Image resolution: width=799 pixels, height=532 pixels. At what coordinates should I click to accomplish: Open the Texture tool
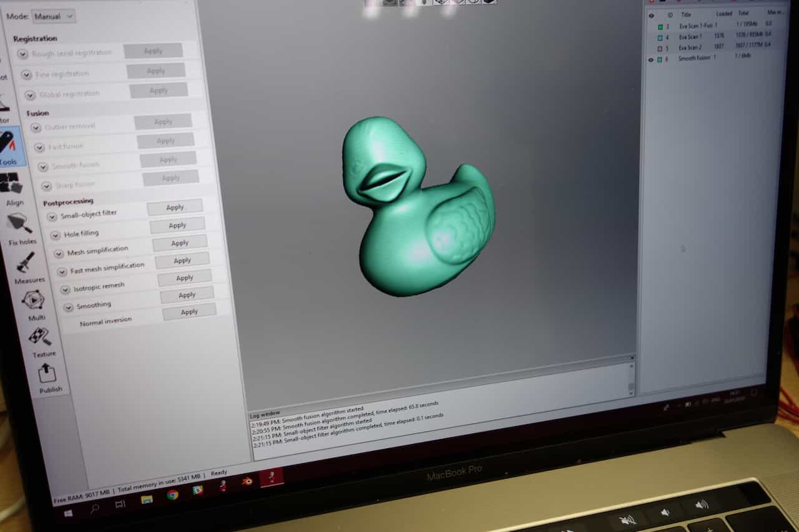point(42,342)
